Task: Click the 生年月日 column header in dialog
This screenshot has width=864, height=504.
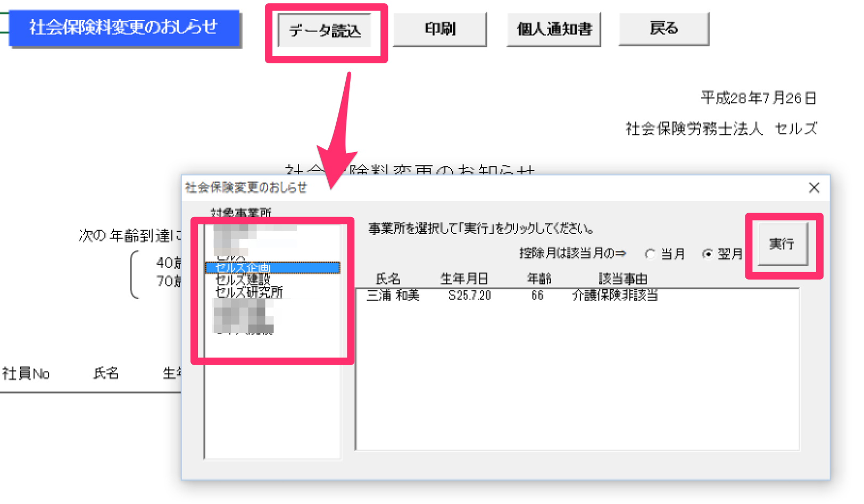Action: 464,279
